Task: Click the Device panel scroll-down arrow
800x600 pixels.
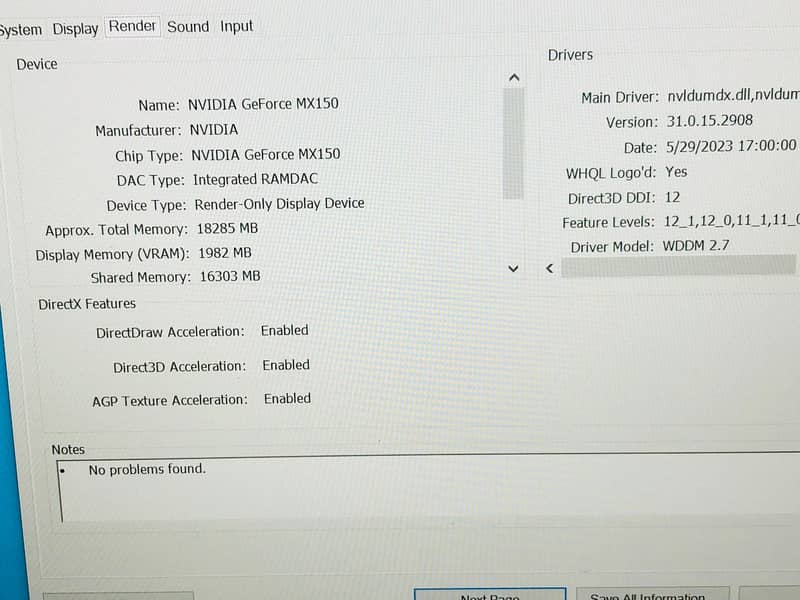Action: 513,268
